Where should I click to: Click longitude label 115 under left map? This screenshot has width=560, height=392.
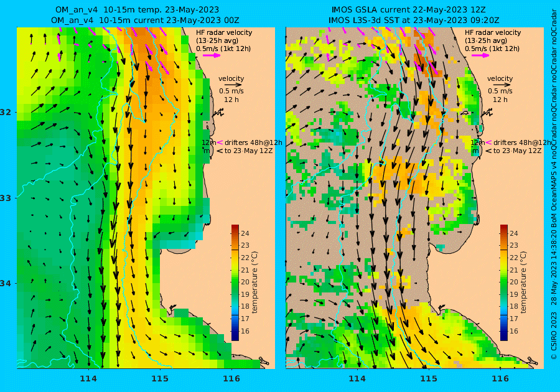coord(160,379)
